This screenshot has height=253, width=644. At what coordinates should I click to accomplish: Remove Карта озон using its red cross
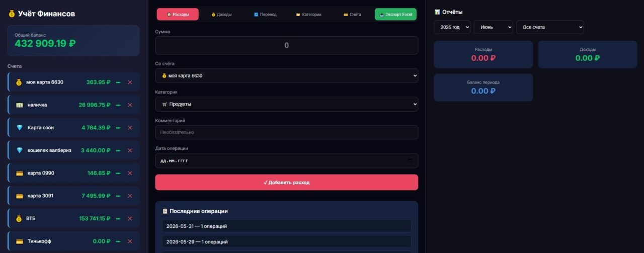[x=130, y=128]
